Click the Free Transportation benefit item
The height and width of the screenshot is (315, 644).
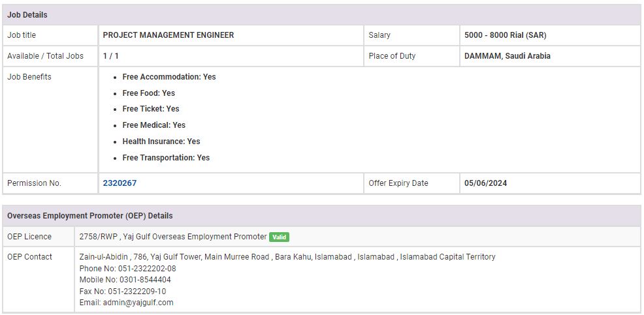(x=166, y=158)
